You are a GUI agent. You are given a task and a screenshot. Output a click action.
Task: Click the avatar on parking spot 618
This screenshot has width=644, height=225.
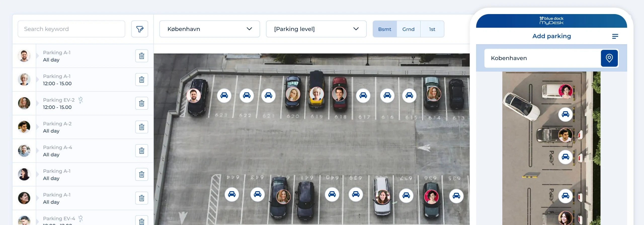[x=339, y=94]
